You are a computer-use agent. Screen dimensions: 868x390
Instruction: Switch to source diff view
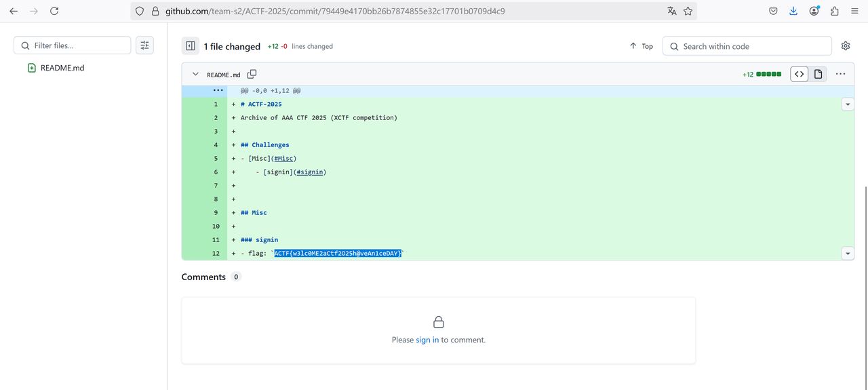(x=800, y=74)
